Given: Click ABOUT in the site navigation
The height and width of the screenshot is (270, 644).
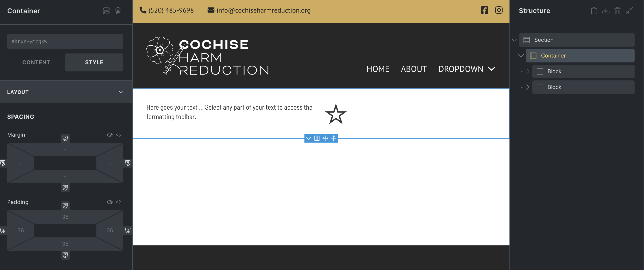Looking at the screenshot, I should 414,69.
